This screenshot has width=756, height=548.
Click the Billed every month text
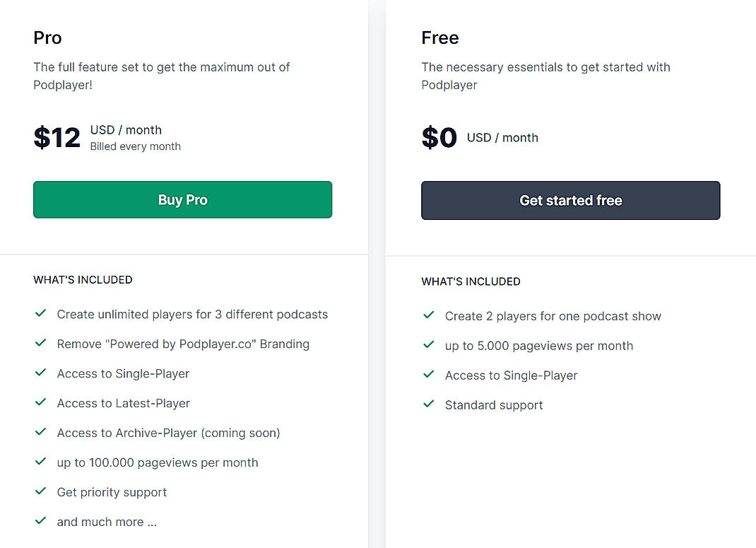(x=135, y=146)
